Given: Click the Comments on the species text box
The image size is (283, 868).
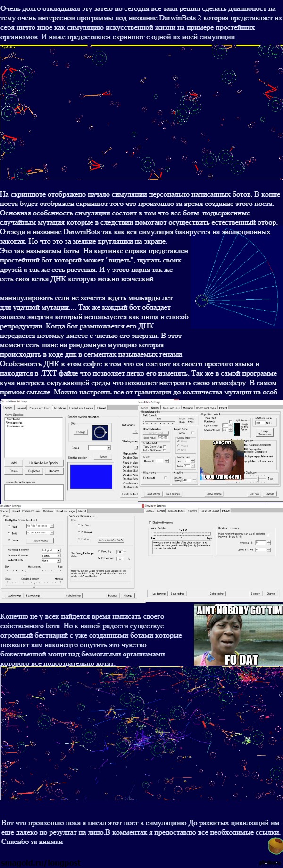Looking at the screenshot, I should tap(33, 492).
